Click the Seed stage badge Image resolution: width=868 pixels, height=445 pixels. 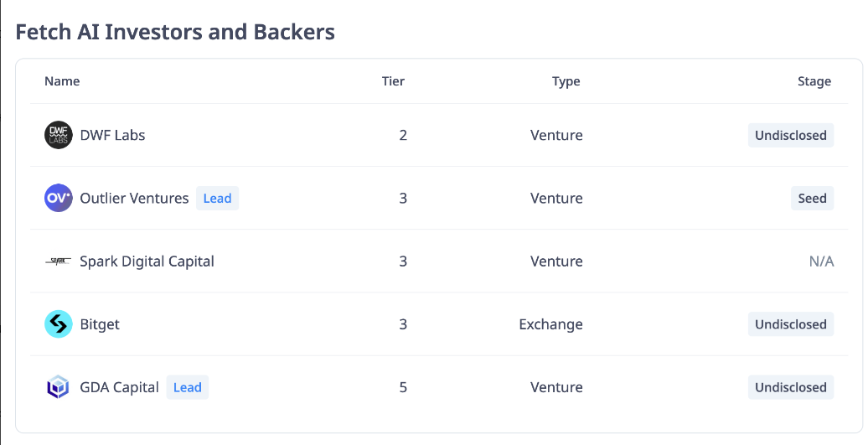812,198
